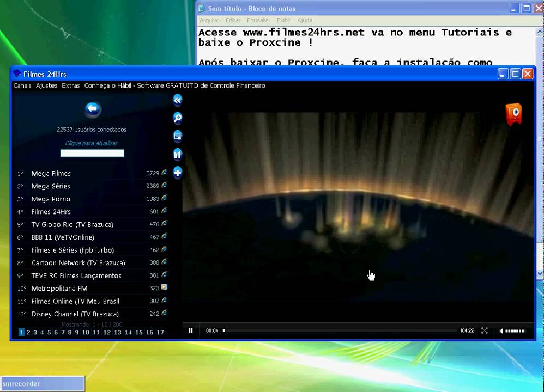Click the orange recorder mascot icon
Viewport: 544px width, 392px height.
(x=514, y=114)
